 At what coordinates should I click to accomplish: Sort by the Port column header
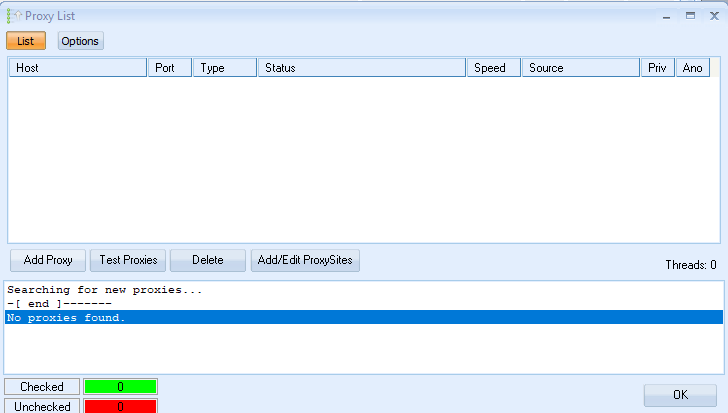coord(170,68)
